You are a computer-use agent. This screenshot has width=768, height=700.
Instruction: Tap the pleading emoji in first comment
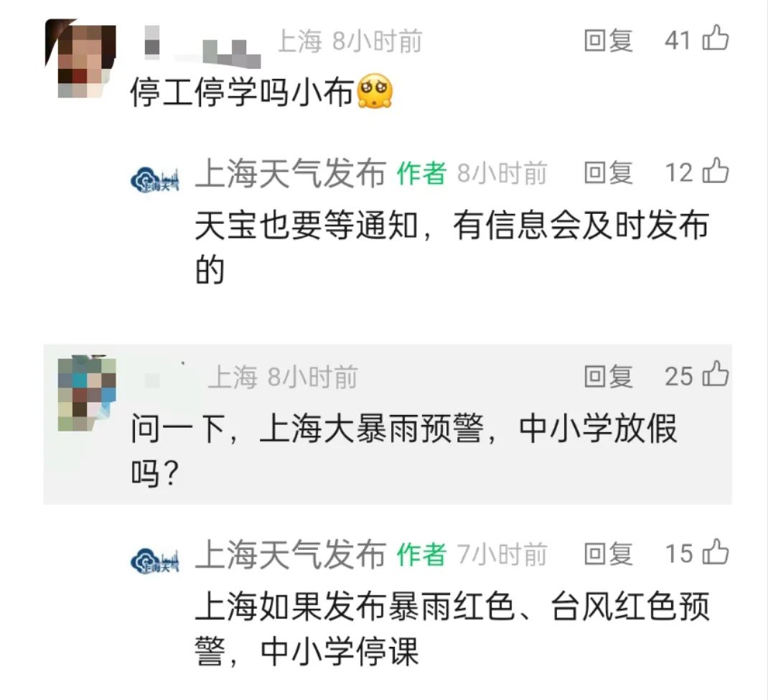coord(375,91)
